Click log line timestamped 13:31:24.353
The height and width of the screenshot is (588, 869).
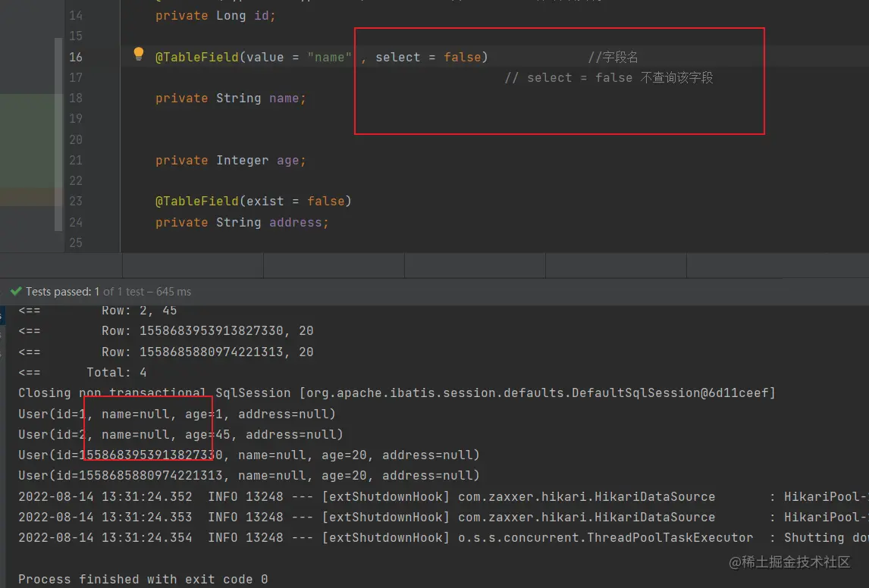[444, 517]
